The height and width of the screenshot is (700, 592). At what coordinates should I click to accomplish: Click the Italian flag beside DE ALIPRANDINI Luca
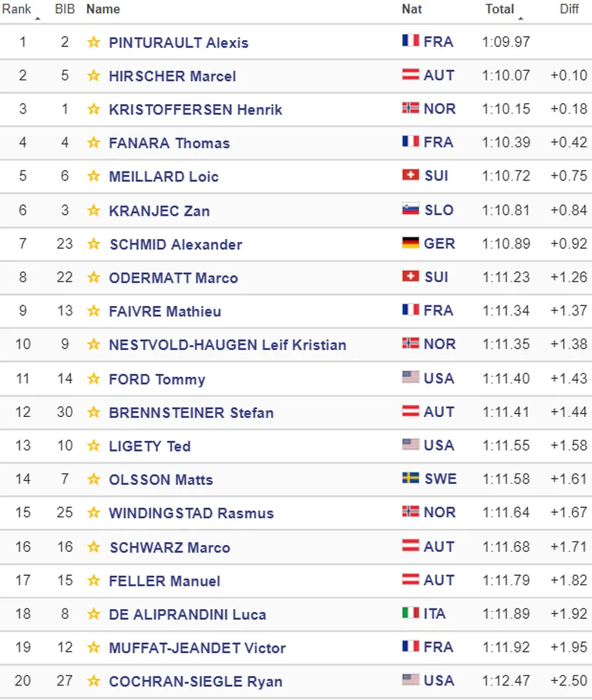point(411,613)
